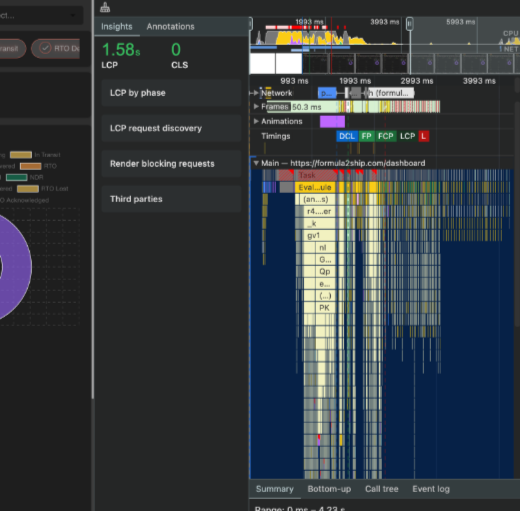Click the Main thread dashboard URL label
Image resolution: width=520 pixels, height=511 pixels.
tap(358, 163)
